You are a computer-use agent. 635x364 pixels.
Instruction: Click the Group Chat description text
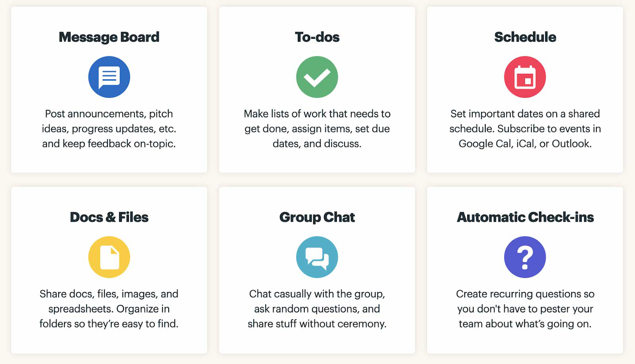pos(317,309)
